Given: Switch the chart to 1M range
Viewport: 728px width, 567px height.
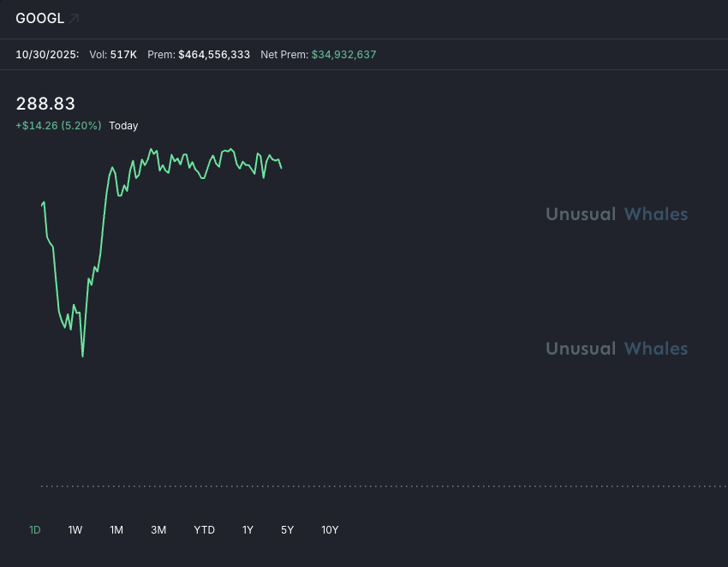Looking at the screenshot, I should [x=116, y=530].
